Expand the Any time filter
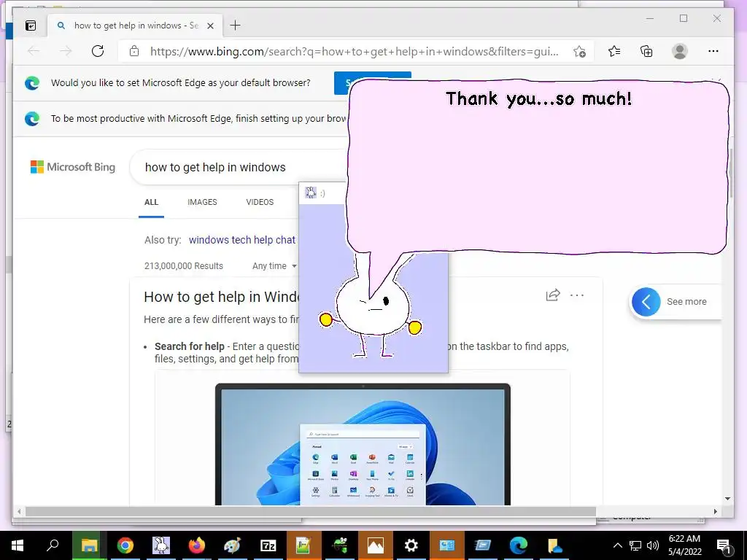Image resolution: width=747 pixels, height=560 pixels. 274,265
